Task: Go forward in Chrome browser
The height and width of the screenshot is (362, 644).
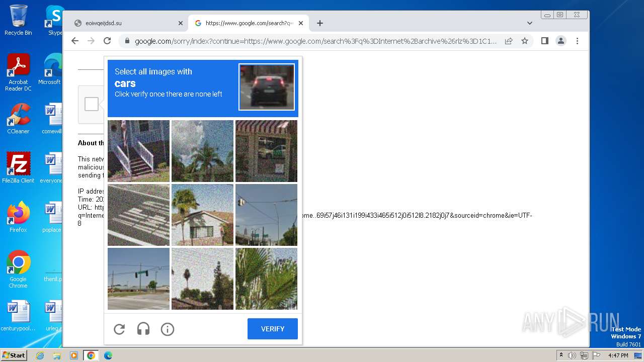Action: click(91, 41)
